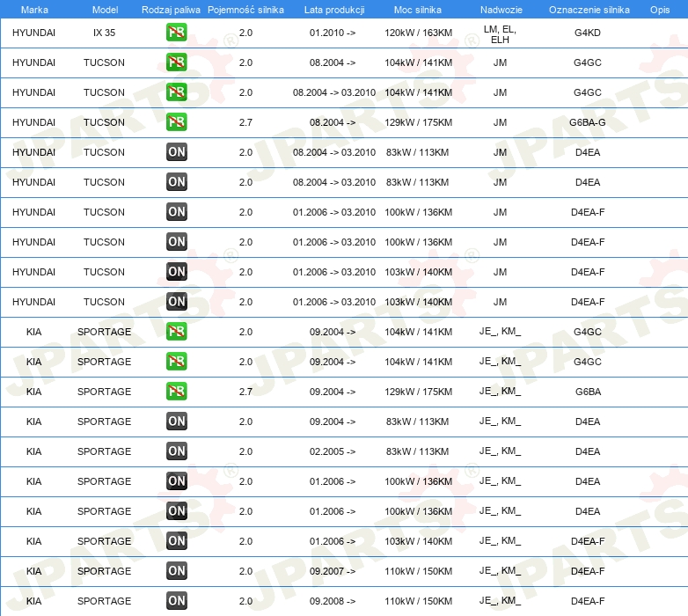Select 103kW / 140KM in the Sportage row
The height and width of the screenshot is (616, 688).
(418, 541)
